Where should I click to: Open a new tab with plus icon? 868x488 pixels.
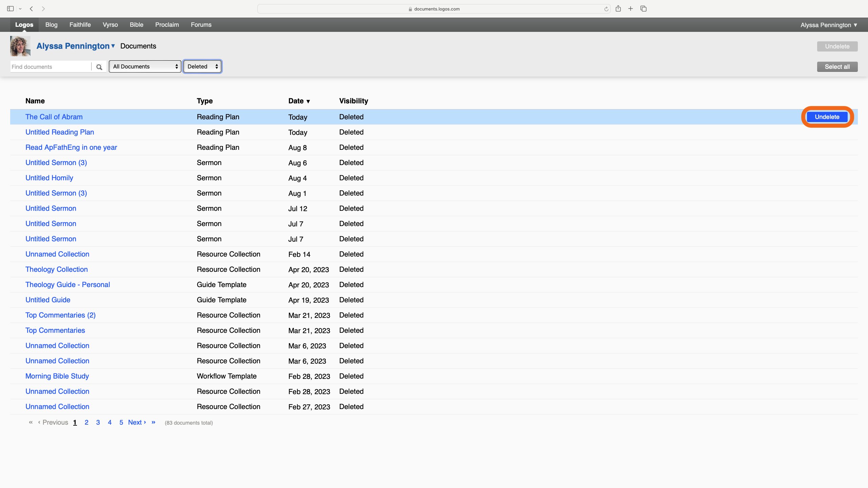(x=631, y=9)
